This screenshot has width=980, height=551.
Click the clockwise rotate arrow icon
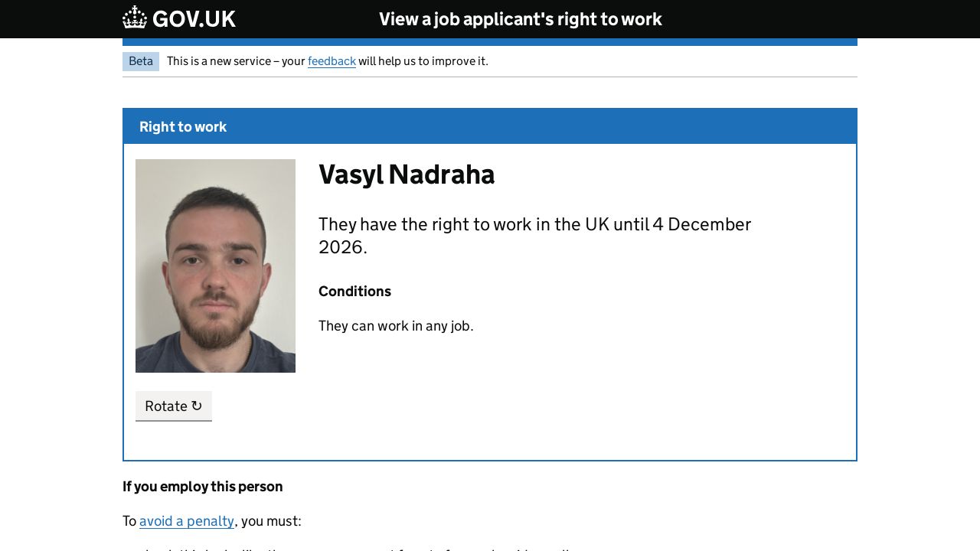point(197,406)
